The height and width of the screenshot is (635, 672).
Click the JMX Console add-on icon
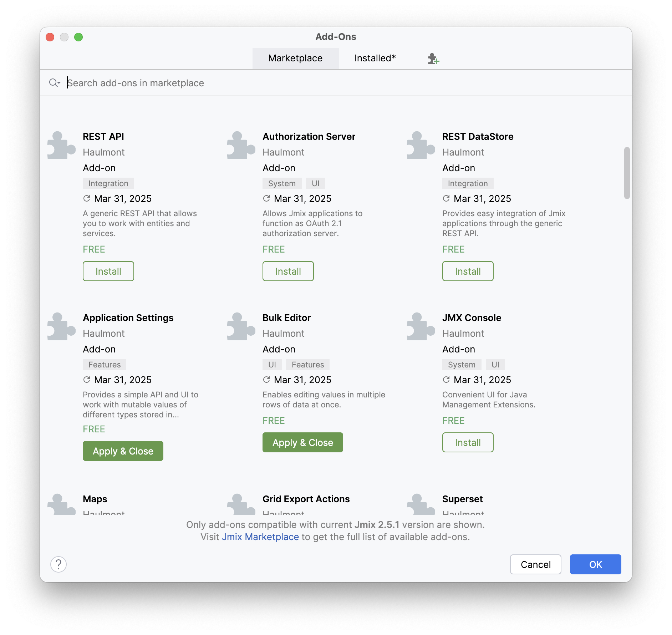pyautogui.click(x=421, y=327)
